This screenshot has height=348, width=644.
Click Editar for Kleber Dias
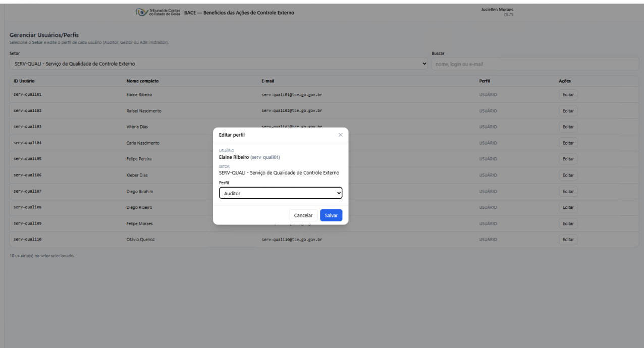tap(568, 176)
